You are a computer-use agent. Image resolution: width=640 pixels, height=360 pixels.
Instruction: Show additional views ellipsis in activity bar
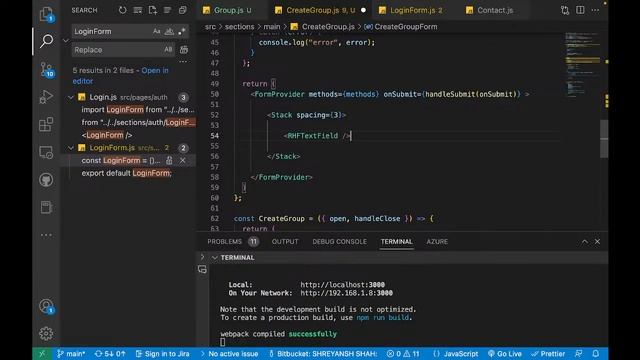tap(47, 235)
